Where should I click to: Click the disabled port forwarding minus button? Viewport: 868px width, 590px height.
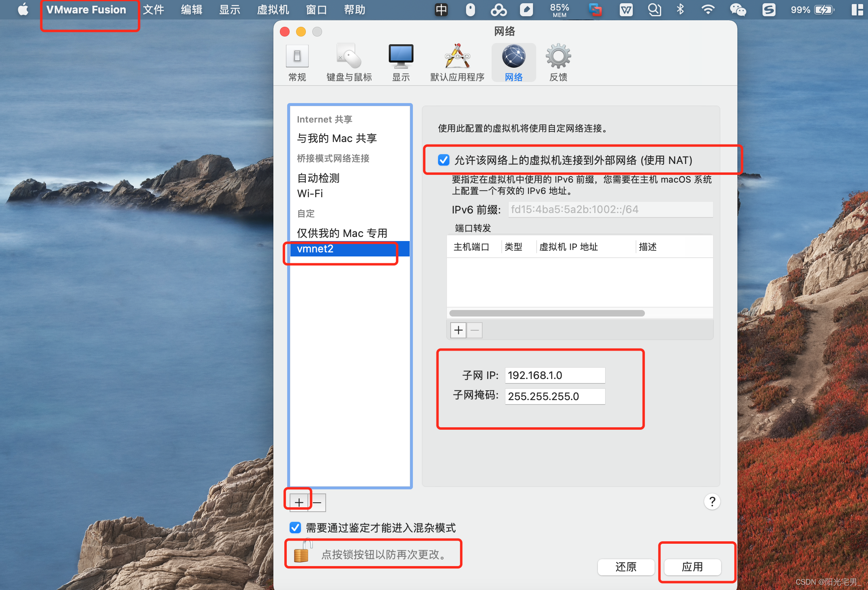(475, 330)
